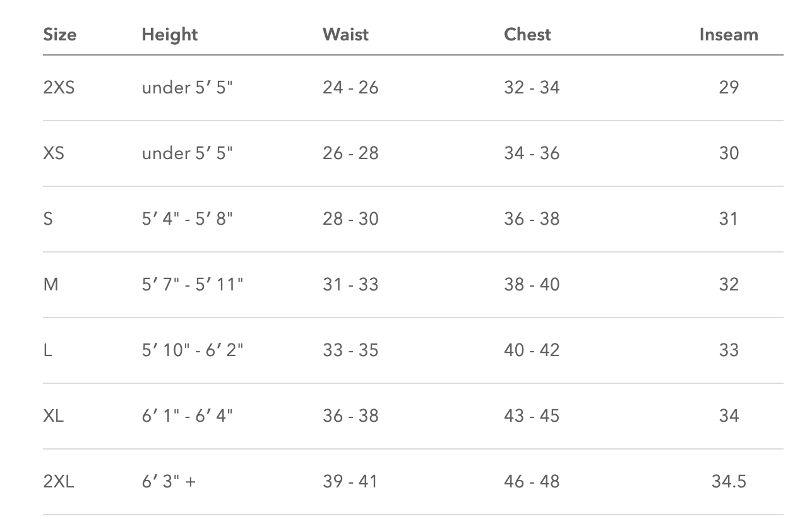Select the 33 - 35 waist value
Viewport: 812px width, 519px height.
(350, 350)
